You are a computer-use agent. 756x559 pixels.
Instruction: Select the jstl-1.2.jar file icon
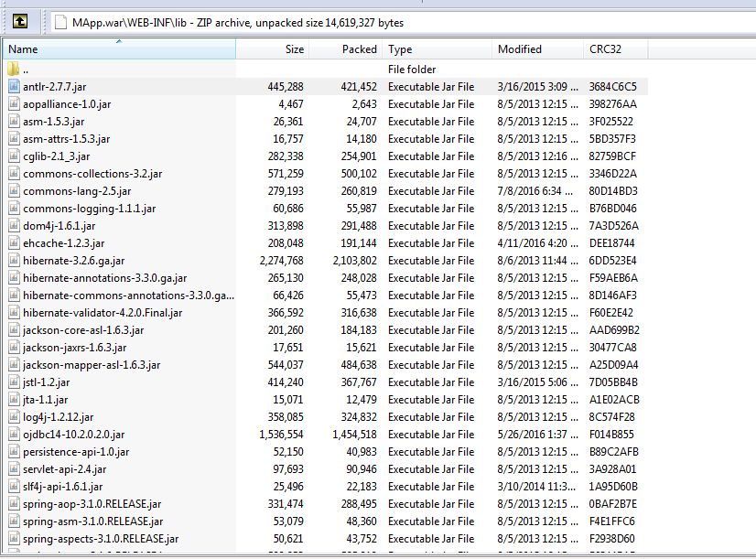[x=14, y=382]
